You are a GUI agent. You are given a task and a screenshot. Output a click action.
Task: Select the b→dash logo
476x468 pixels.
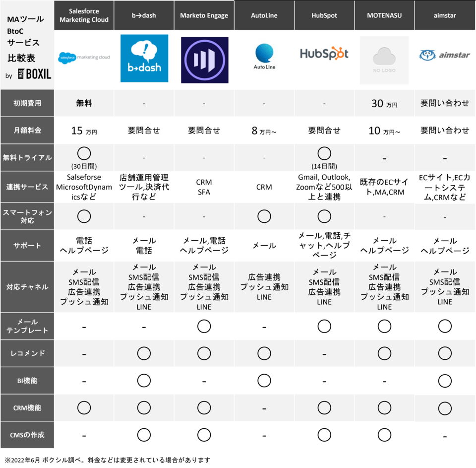[x=144, y=58]
